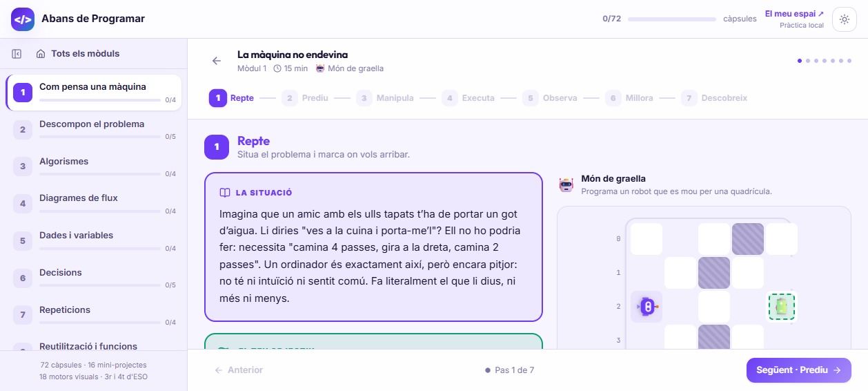Click the Mòdul 1 label

[x=252, y=68]
